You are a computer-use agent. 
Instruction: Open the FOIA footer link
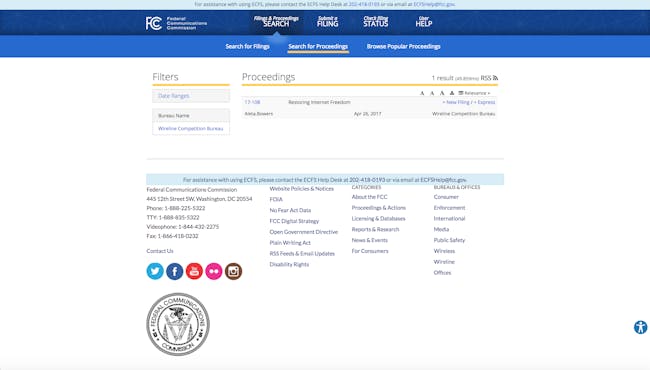coord(276,199)
